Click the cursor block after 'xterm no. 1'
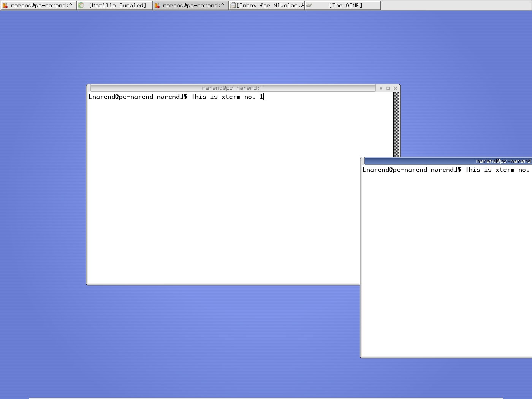 tap(265, 97)
